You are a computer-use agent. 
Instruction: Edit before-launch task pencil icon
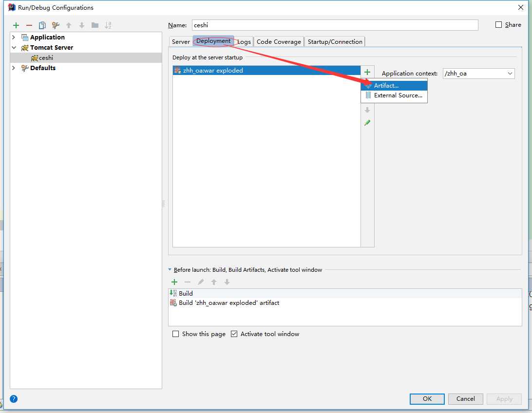201,282
